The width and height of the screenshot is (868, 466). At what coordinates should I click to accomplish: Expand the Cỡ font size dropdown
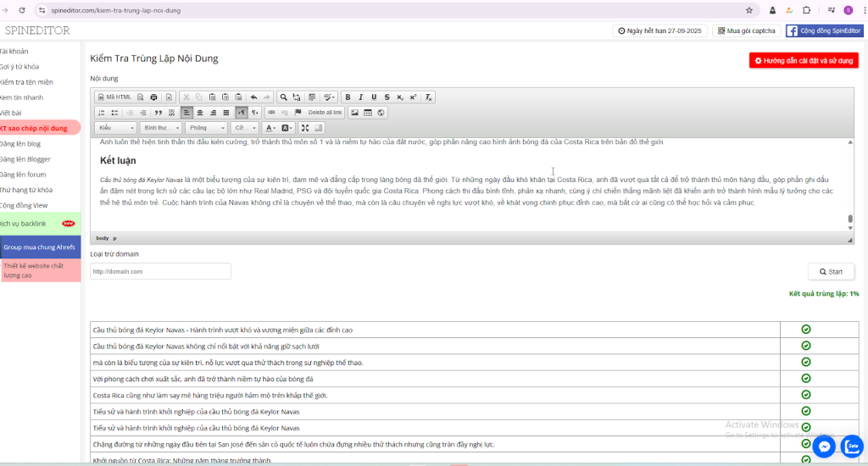pyautogui.click(x=244, y=128)
